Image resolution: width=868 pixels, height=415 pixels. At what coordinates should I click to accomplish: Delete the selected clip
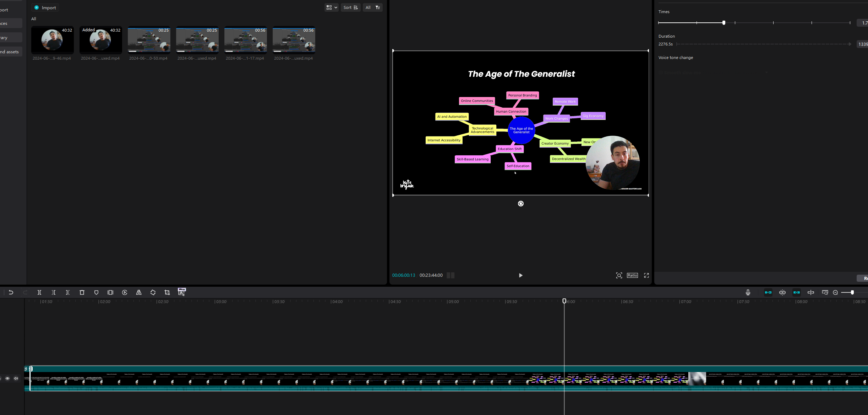tap(82, 292)
